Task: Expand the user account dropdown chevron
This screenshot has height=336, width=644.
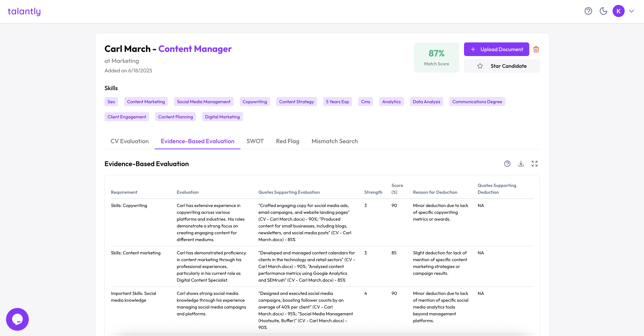Action: tap(632, 11)
